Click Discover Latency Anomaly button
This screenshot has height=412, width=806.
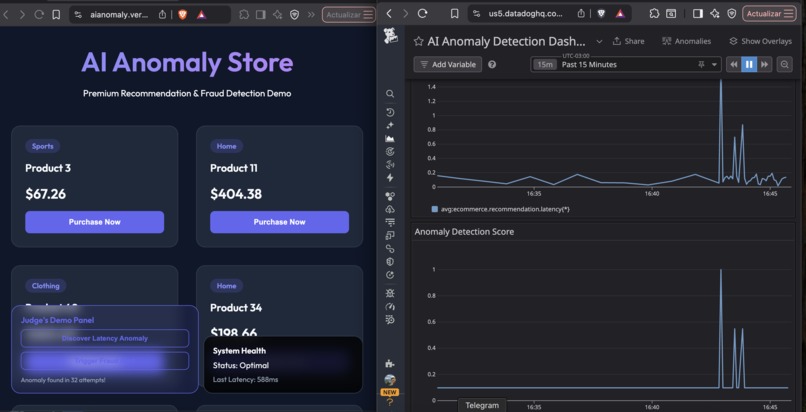click(x=105, y=339)
